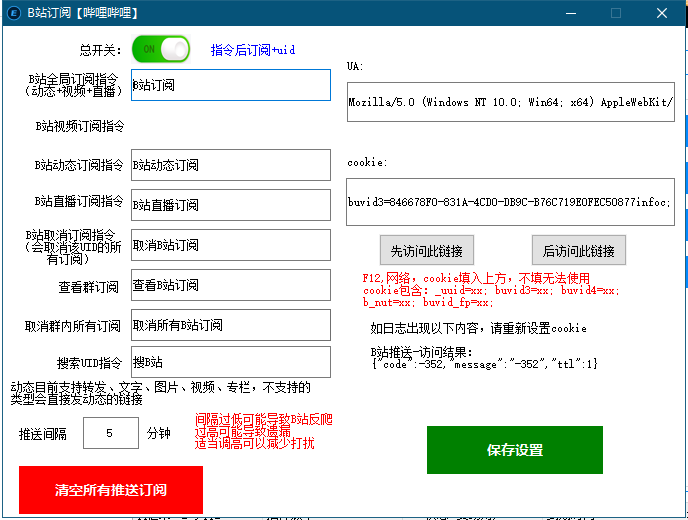The image size is (688, 520).
Task: Close the B站订阅 window
Action: 662,13
